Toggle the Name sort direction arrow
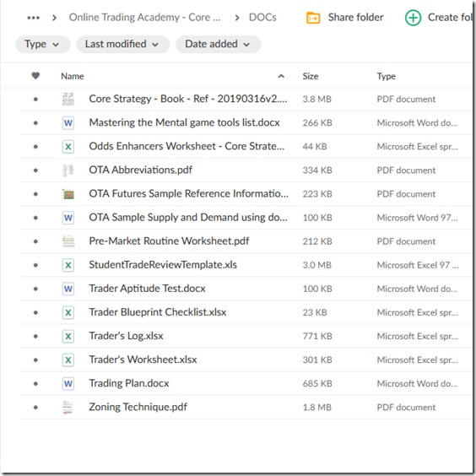The height and width of the screenshot is (476, 476). pyautogui.click(x=281, y=76)
